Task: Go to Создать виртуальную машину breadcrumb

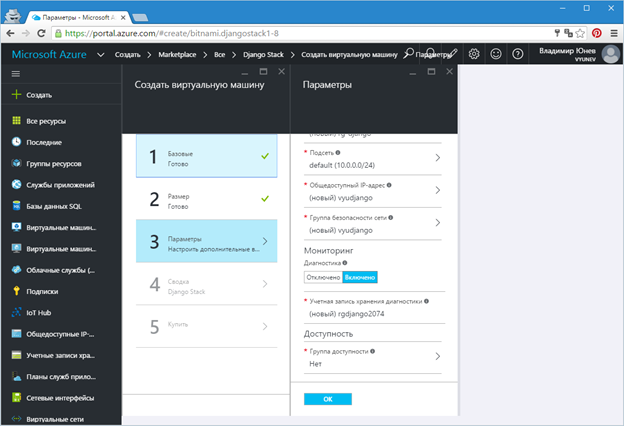Action: 349,55
